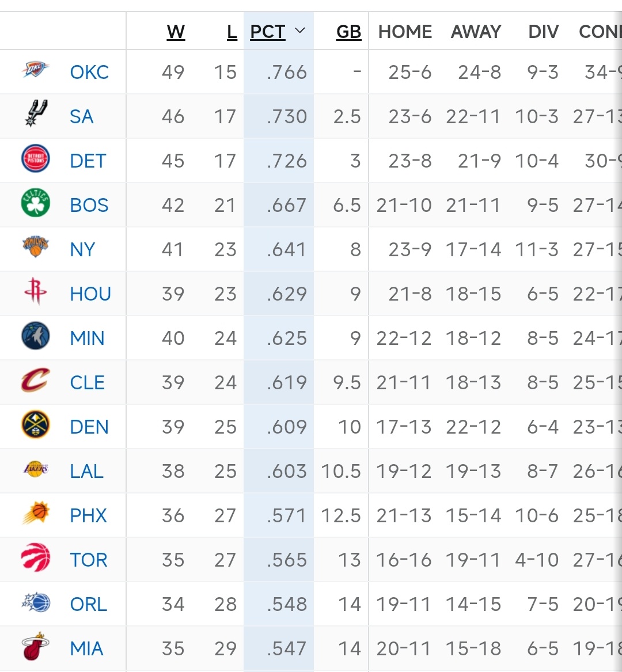Click the Toronto Raptors logo
Image resolution: width=622 pixels, height=672 pixels.
[36, 557]
